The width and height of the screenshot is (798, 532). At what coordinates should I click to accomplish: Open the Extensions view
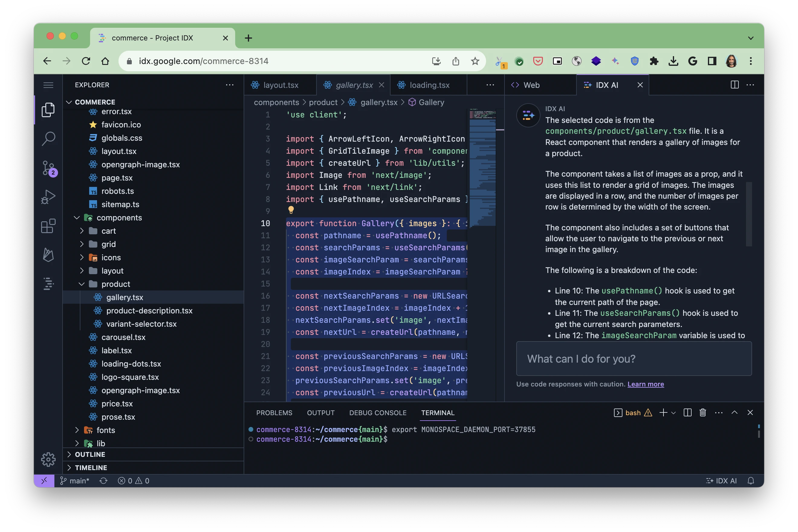48,226
